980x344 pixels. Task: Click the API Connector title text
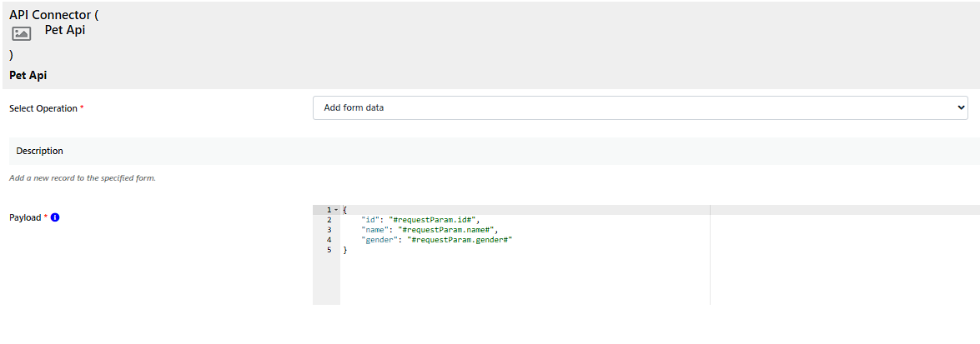click(53, 14)
